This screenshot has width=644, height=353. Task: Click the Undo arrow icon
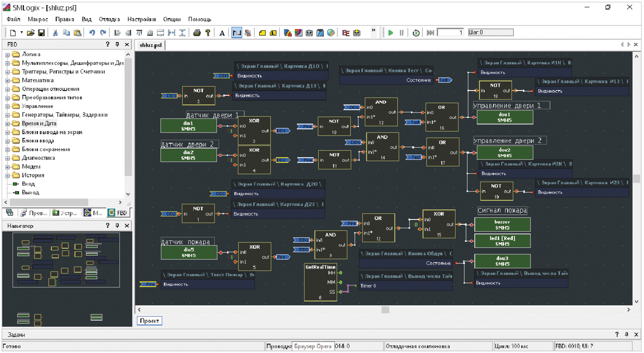tap(92, 33)
